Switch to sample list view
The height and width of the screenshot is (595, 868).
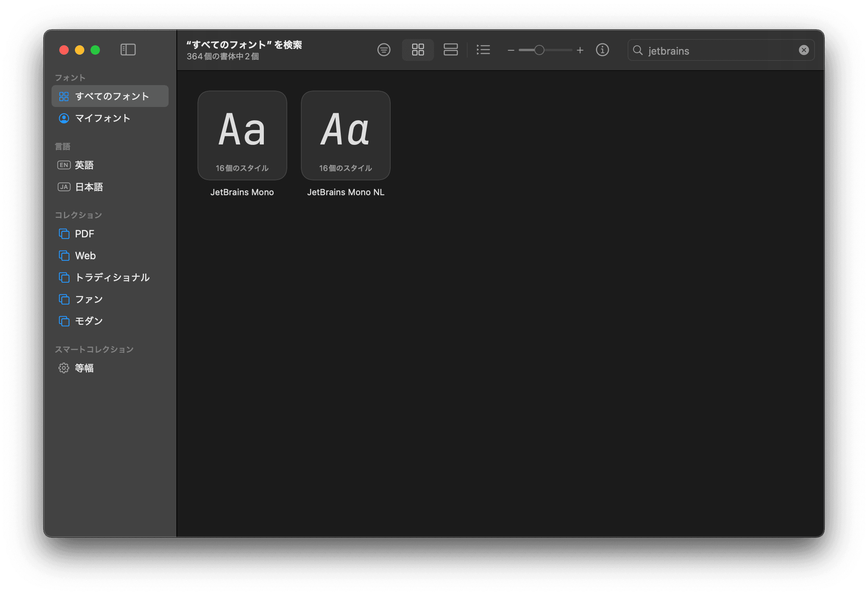click(x=450, y=50)
